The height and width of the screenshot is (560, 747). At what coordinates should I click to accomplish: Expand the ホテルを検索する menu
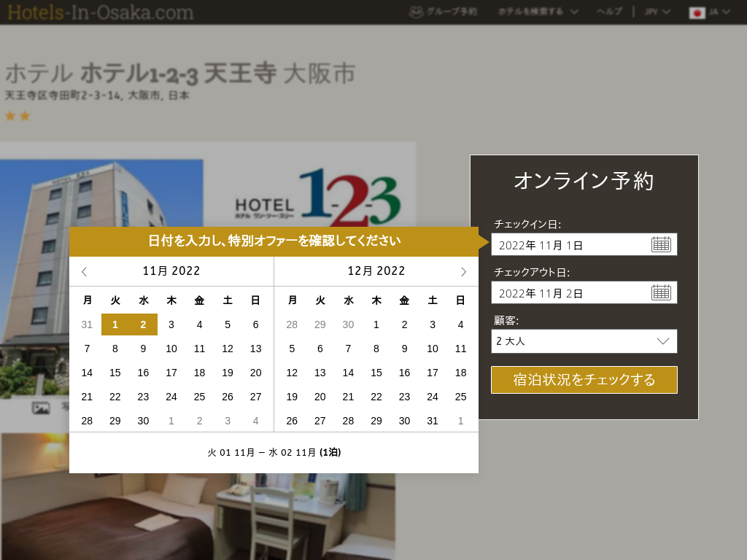pyautogui.click(x=538, y=12)
